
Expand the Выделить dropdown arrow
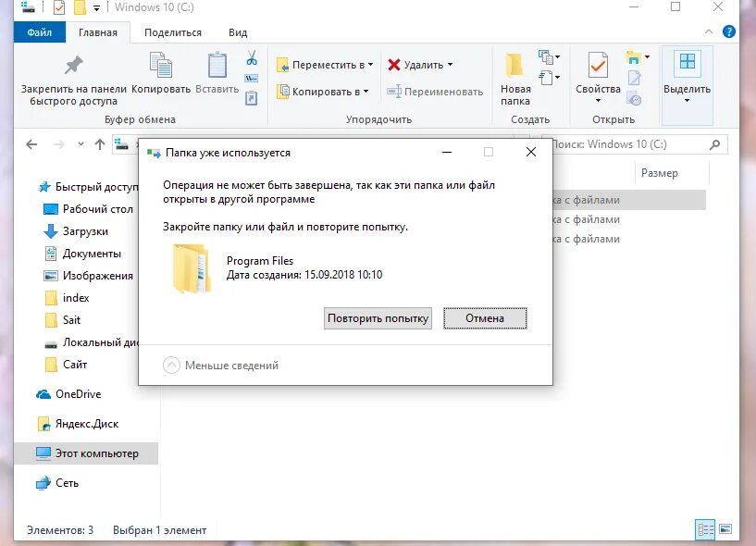(687, 100)
